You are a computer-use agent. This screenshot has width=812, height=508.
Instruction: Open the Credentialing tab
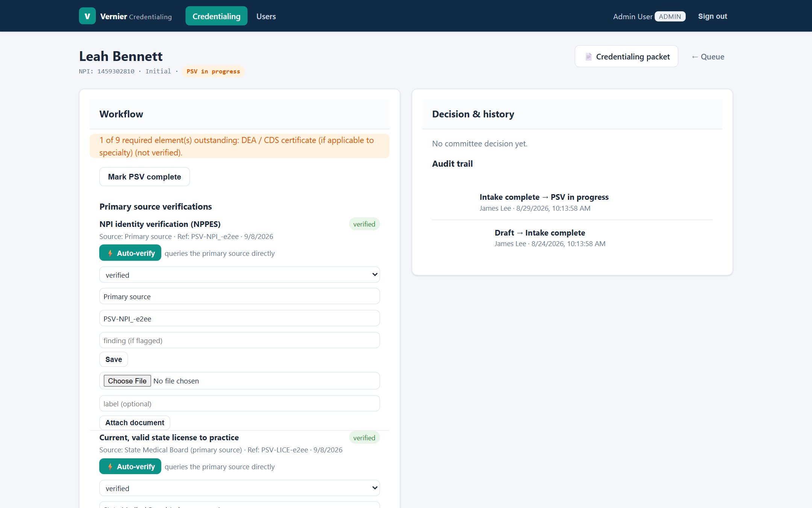click(x=217, y=16)
